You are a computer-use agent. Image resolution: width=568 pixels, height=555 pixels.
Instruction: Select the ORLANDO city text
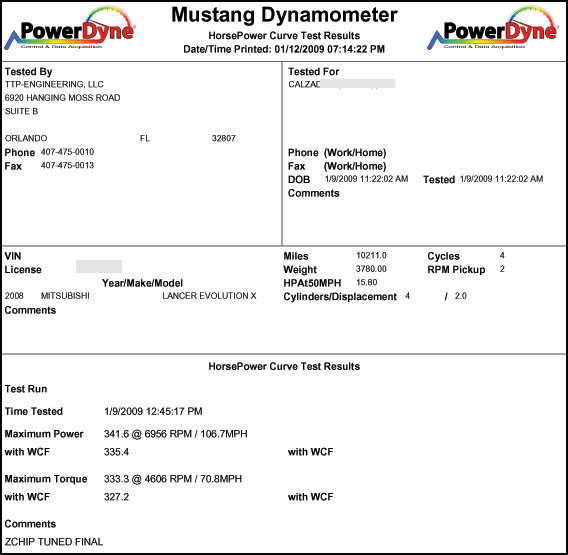pos(26,138)
